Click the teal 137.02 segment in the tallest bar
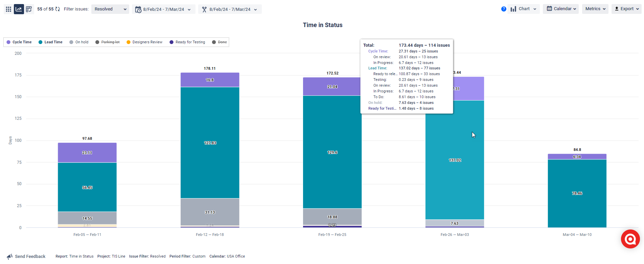This screenshot has height=264, width=644. coord(455,160)
